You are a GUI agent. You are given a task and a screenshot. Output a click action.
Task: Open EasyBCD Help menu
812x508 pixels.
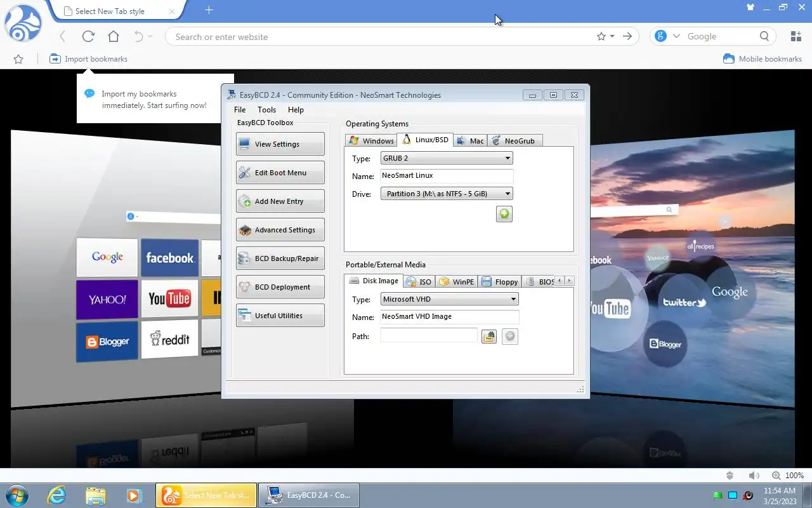[x=296, y=110]
